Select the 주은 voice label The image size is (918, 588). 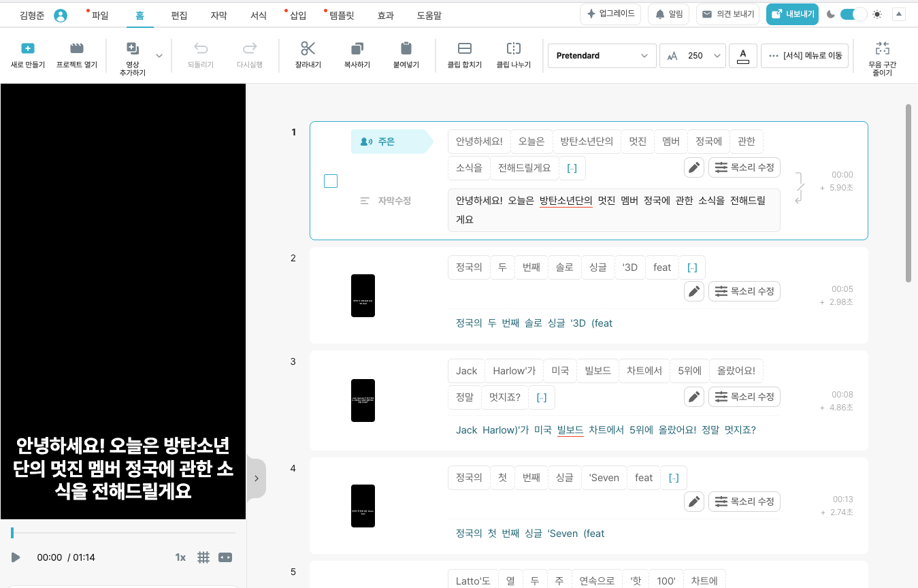pos(391,142)
